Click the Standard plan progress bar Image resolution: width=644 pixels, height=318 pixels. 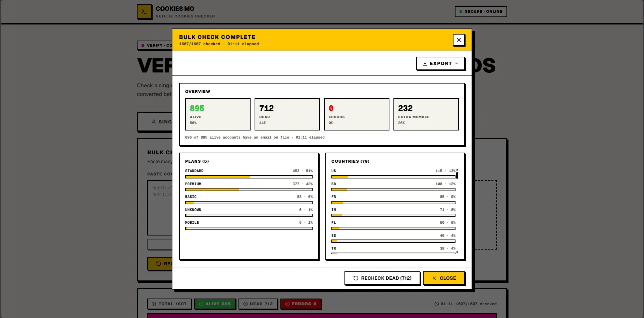(x=249, y=177)
